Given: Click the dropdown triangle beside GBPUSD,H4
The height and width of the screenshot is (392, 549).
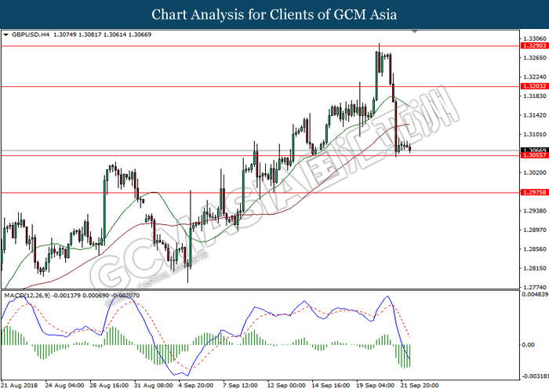Looking at the screenshot, I should (5, 34).
